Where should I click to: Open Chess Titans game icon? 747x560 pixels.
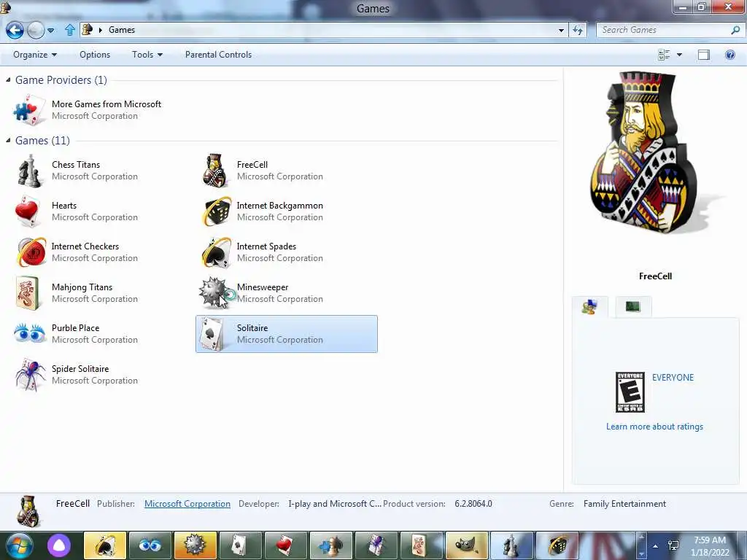coord(29,171)
